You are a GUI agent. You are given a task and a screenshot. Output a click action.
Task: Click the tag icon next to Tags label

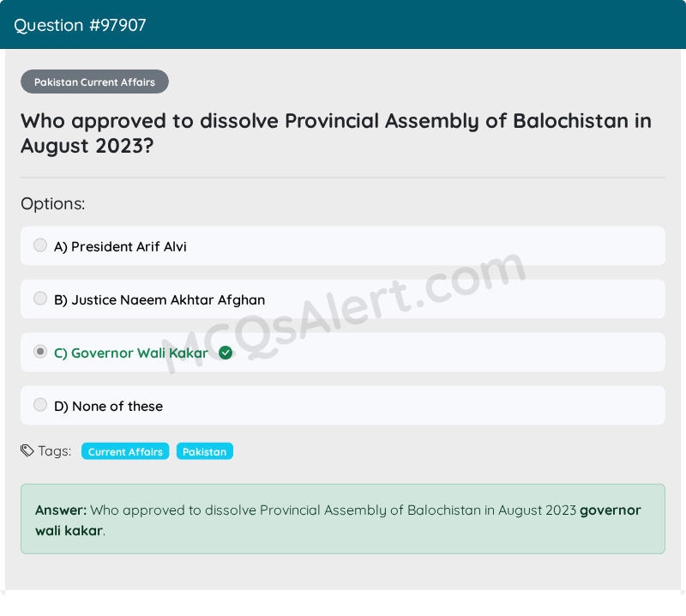coord(27,450)
